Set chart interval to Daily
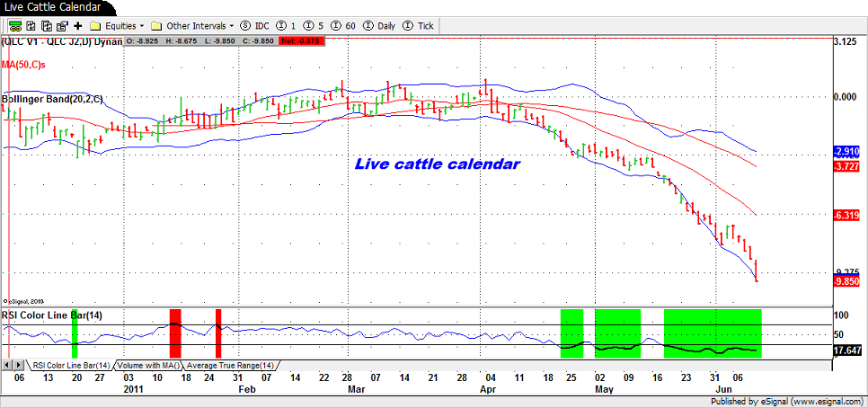The image size is (868, 408). (378, 26)
